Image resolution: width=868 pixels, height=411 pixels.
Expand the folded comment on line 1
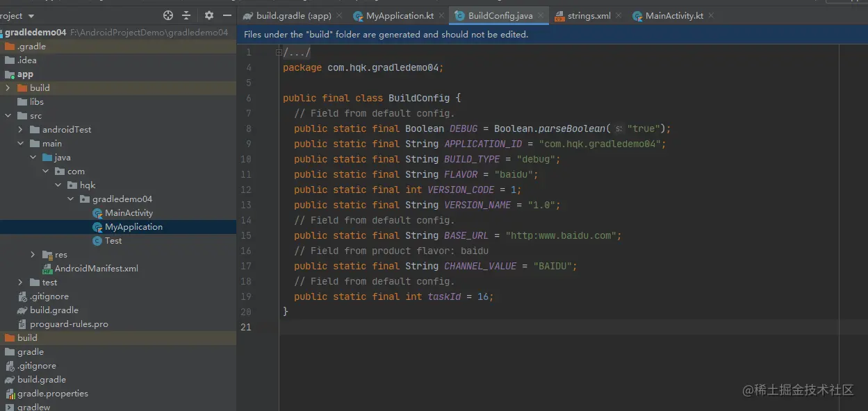[x=279, y=52]
